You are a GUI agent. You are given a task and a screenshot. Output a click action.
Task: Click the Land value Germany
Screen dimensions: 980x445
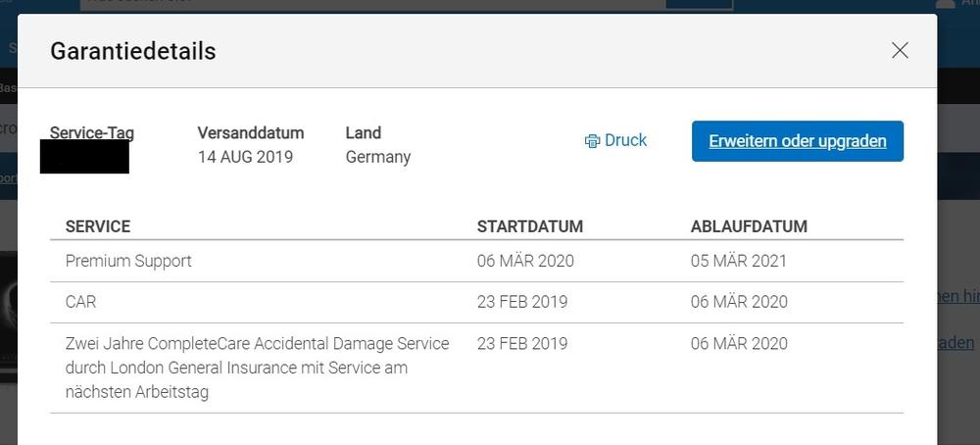pyautogui.click(x=378, y=157)
